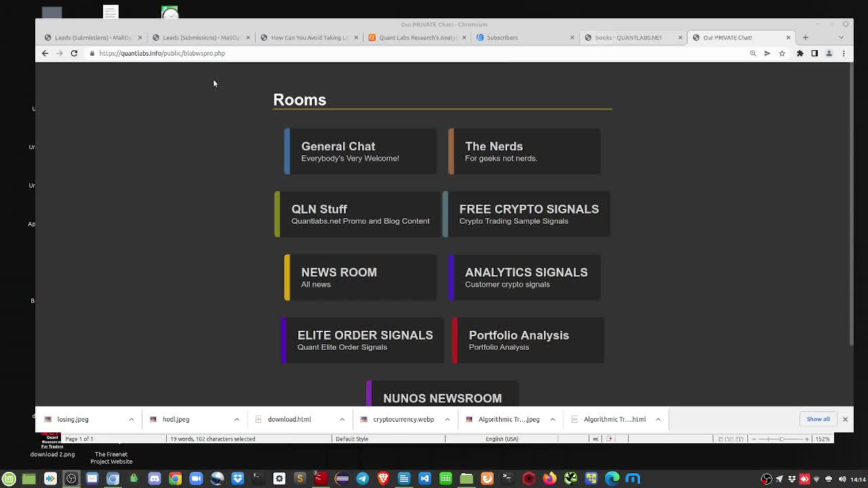
Task: Expand options for Algorithmic Tr...jpeg download
Action: tap(553, 419)
